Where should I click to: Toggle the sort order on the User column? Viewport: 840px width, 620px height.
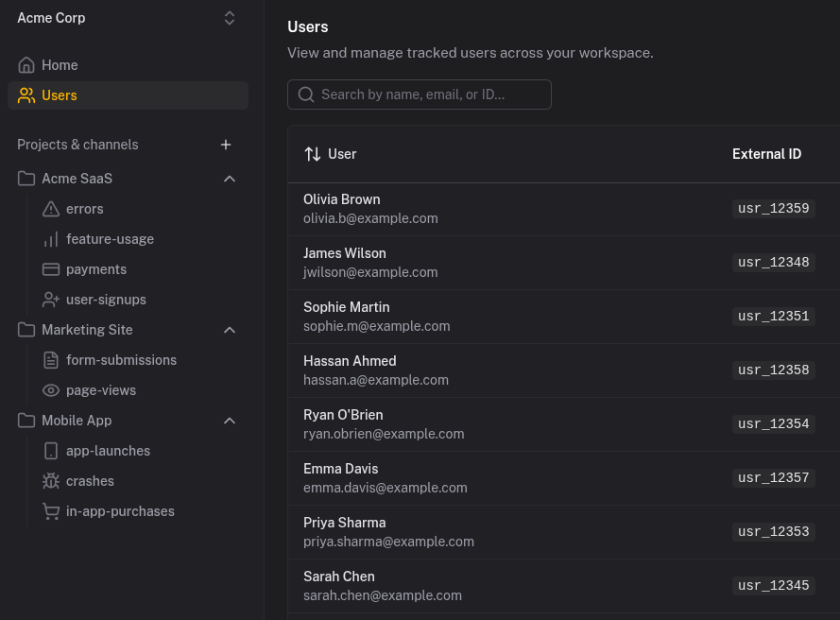[313, 154]
